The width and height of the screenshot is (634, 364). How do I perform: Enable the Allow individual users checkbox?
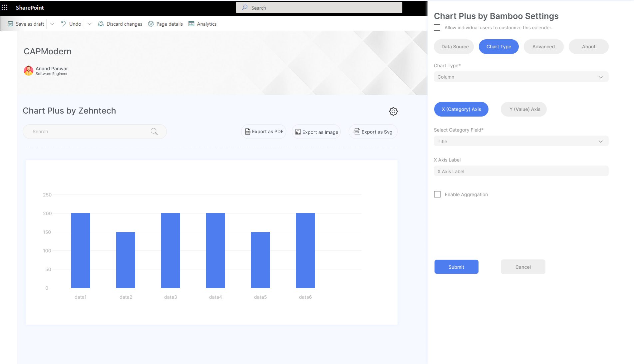[x=437, y=28]
